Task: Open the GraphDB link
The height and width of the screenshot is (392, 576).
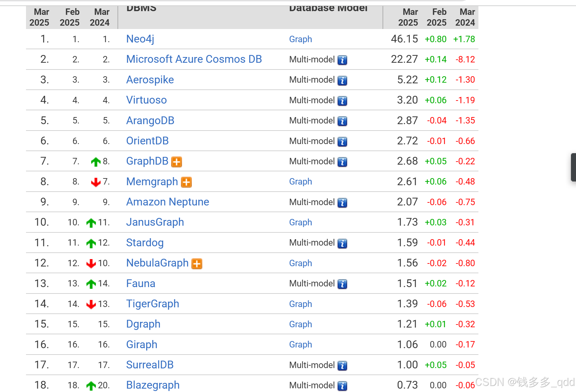Action: click(147, 161)
